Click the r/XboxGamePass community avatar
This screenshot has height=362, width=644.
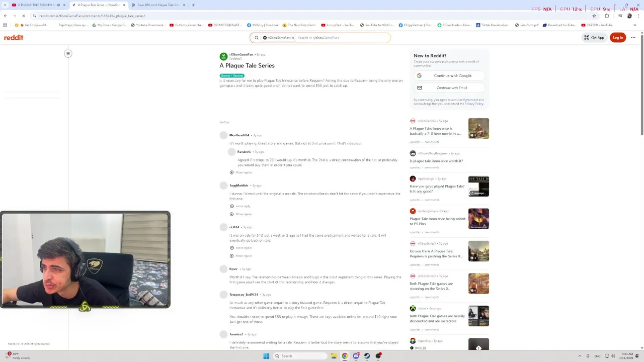point(223,56)
